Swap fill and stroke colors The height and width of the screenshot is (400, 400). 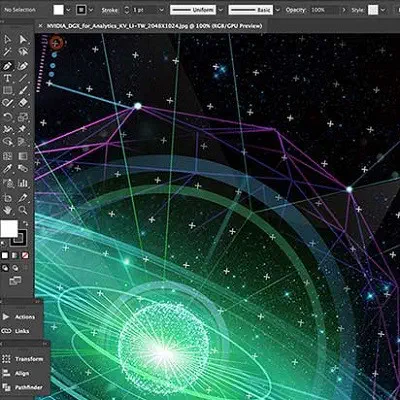[25, 224]
